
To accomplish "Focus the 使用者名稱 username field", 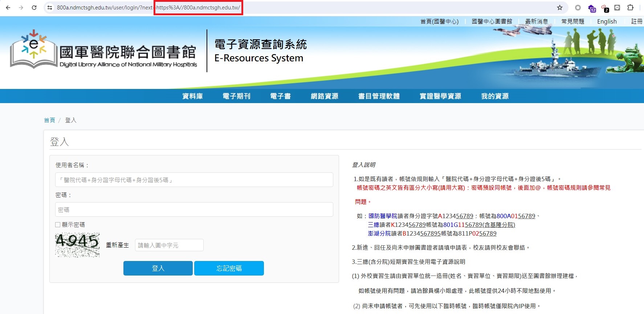I will click(x=194, y=180).
